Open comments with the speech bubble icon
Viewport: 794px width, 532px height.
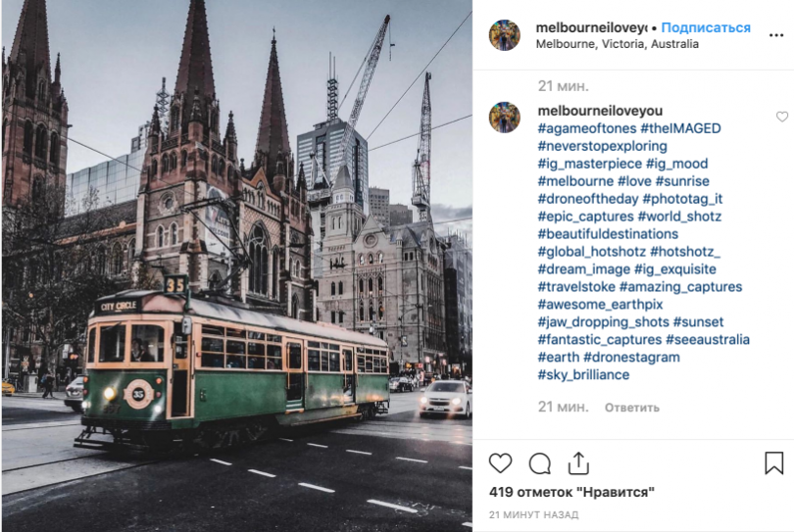(539, 463)
